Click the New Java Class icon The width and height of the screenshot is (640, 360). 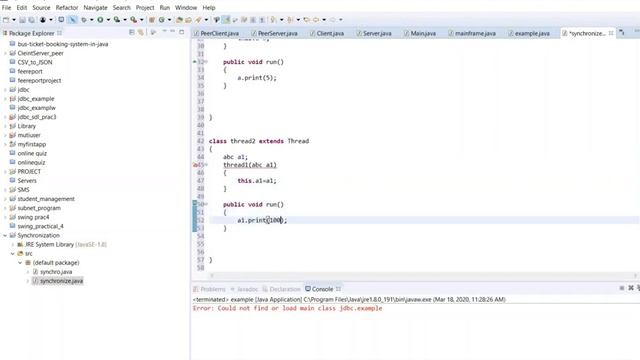(162, 20)
